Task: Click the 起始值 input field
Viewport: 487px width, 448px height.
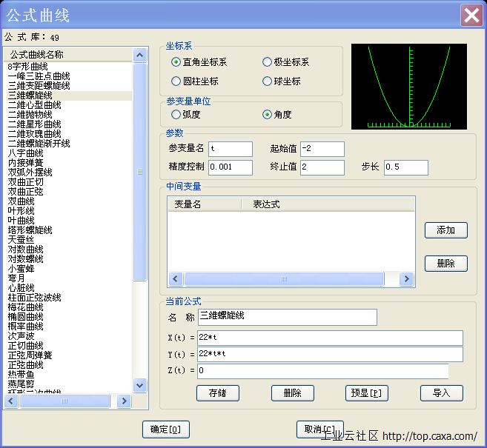Action: [322, 150]
